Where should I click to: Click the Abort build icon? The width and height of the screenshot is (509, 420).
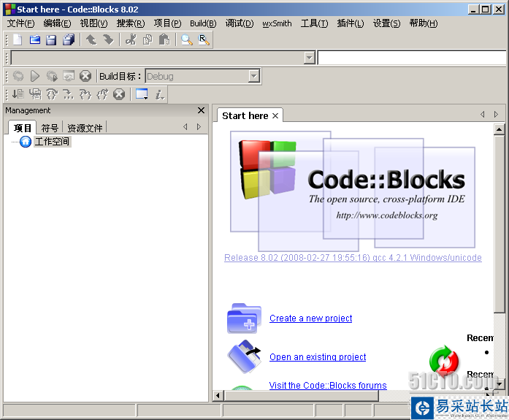pyautogui.click(x=85, y=76)
